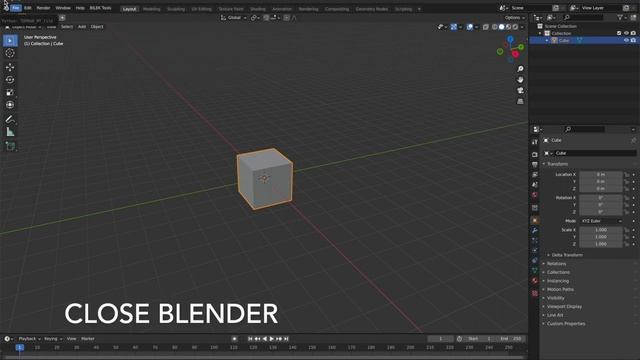Screen dimensions: 640x360
Task: Select the Cursor tool
Action: [x=10, y=53]
